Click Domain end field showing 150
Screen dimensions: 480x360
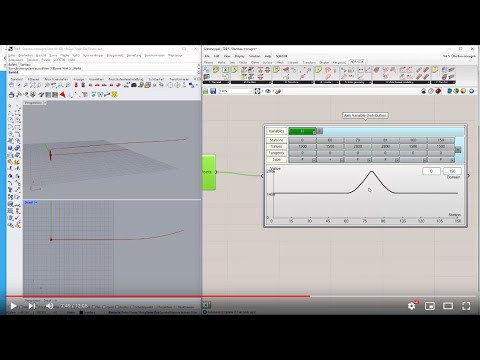(x=452, y=171)
